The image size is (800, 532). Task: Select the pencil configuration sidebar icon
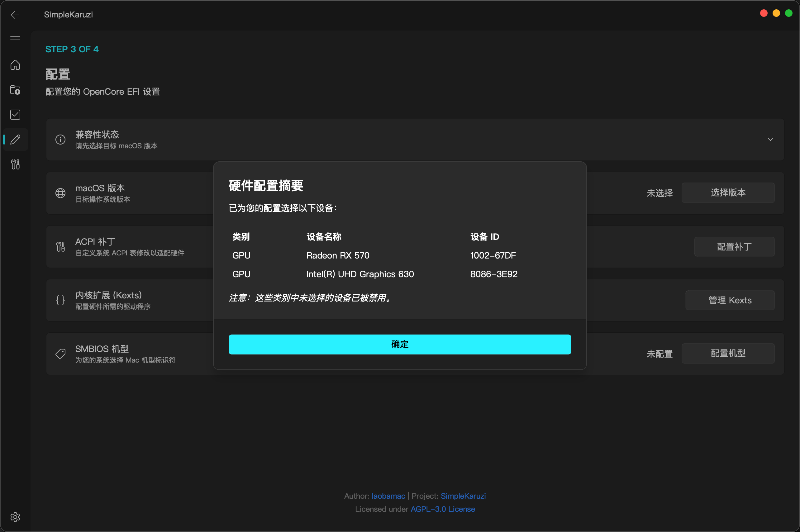tap(15, 140)
